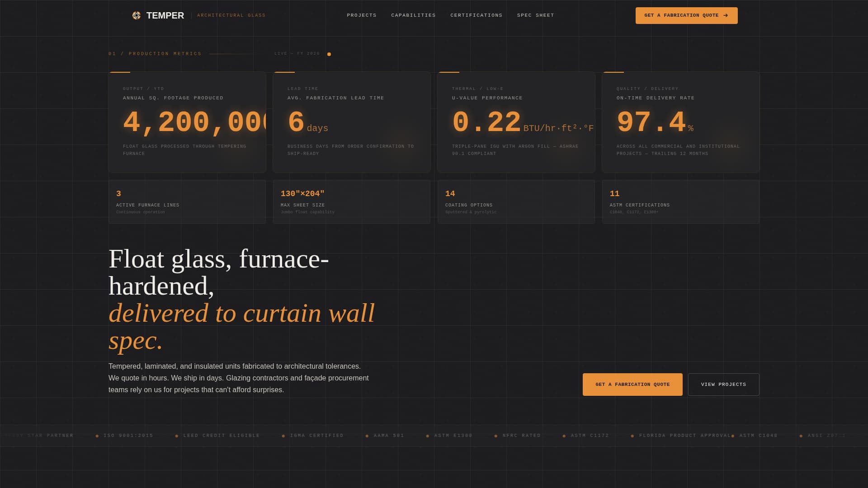
Task: Click the orange dot before LEED CREDIT ELIGIBLE
Action: tap(176, 436)
